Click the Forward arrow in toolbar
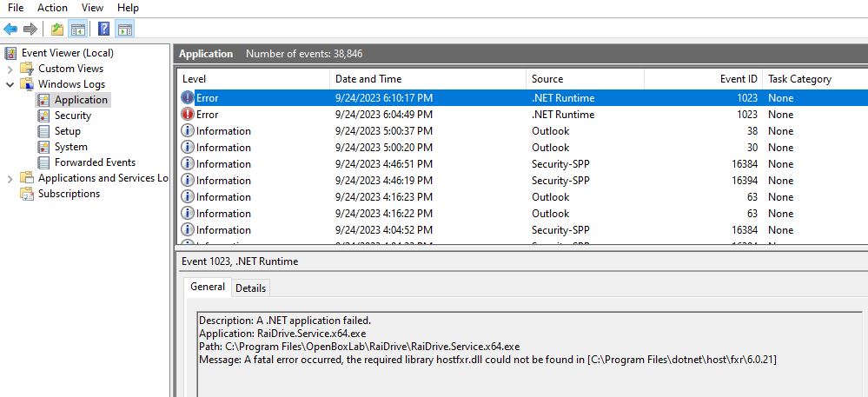 click(30, 30)
